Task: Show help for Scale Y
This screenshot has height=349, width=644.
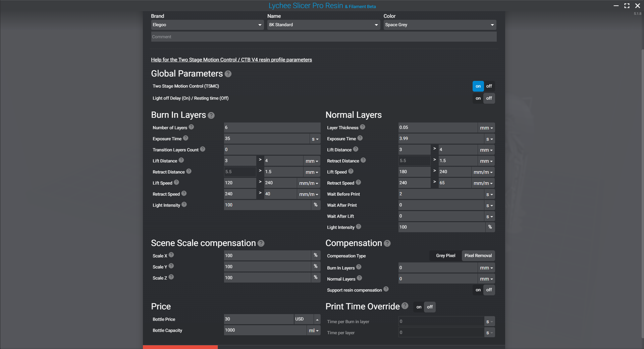Action: tap(171, 266)
